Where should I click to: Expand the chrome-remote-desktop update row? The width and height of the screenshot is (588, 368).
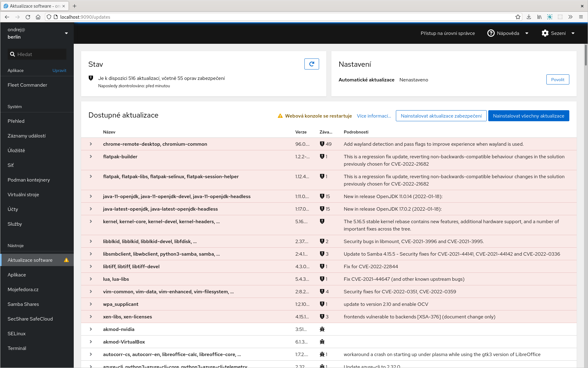pos(91,144)
